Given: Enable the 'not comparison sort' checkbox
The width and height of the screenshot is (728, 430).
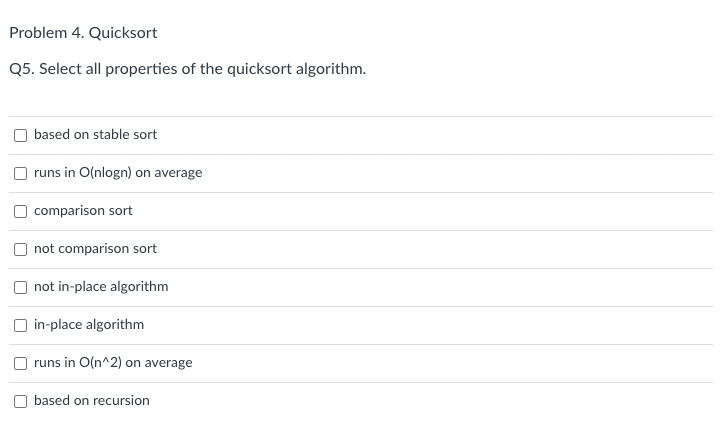Looking at the screenshot, I should click(x=20, y=249).
